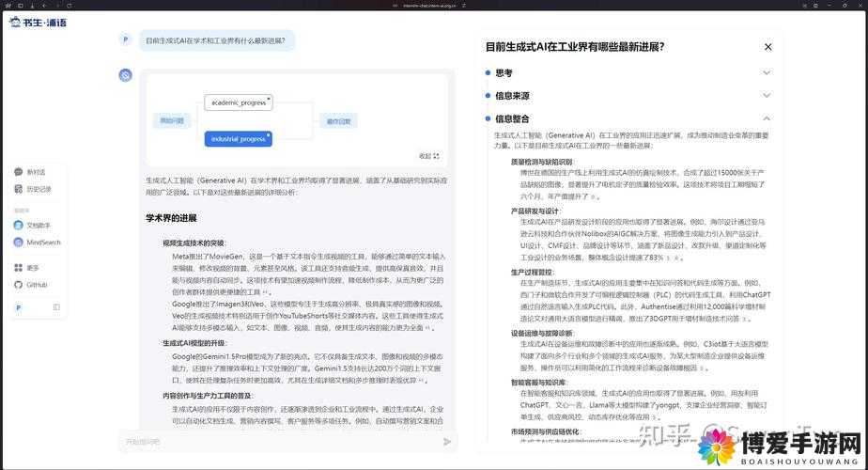Click the chat message input field
Image resolution: width=868 pixels, height=470 pixels.
pos(280,442)
